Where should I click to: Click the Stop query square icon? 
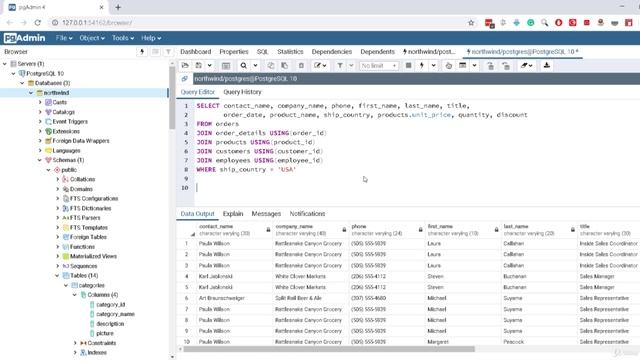pos(408,66)
